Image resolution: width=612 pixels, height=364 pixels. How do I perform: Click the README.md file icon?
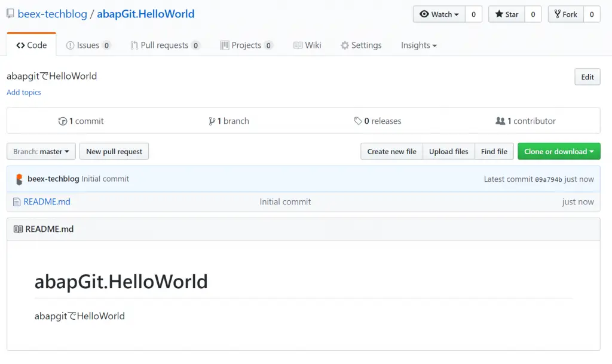pos(16,201)
